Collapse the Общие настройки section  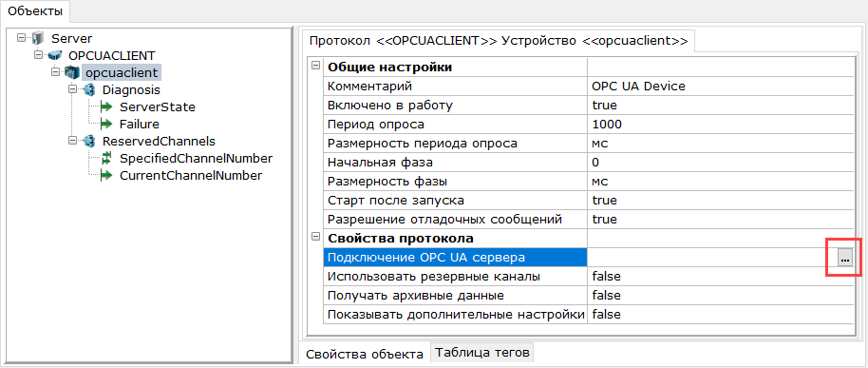coord(315,66)
